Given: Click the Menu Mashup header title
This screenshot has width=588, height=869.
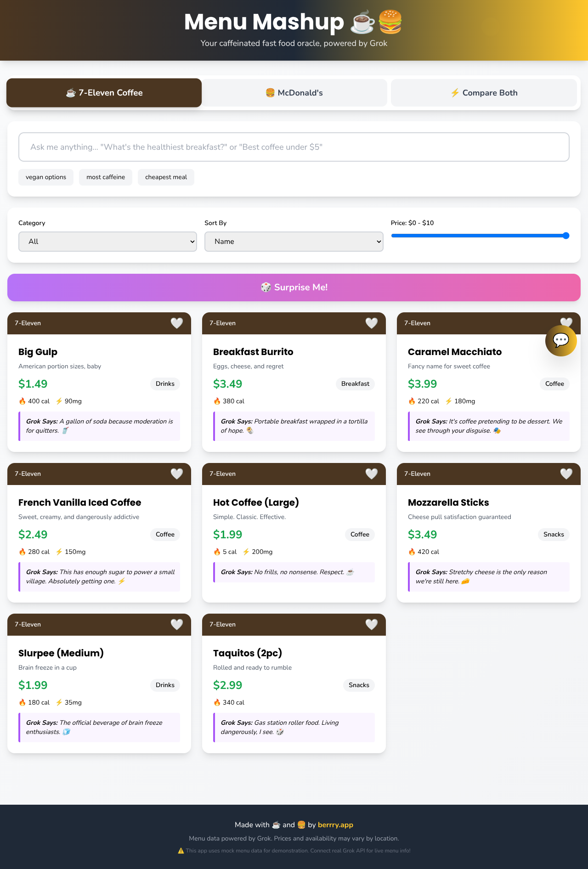Looking at the screenshot, I should pyautogui.click(x=264, y=22).
